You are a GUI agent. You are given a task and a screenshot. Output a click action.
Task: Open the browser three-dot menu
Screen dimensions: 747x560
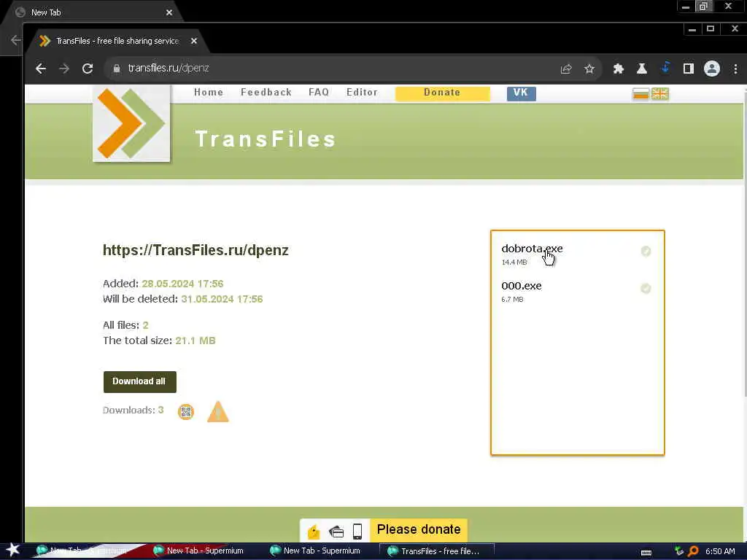(x=735, y=69)
